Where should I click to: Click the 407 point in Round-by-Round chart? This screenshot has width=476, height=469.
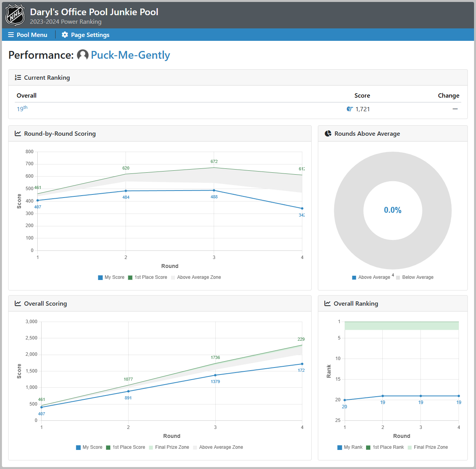[x=38, y=200]
